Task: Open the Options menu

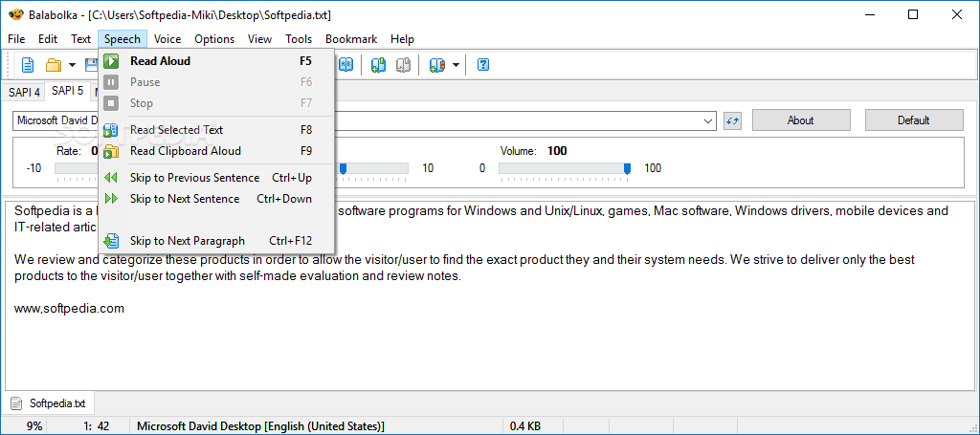Action: (214, 38)
